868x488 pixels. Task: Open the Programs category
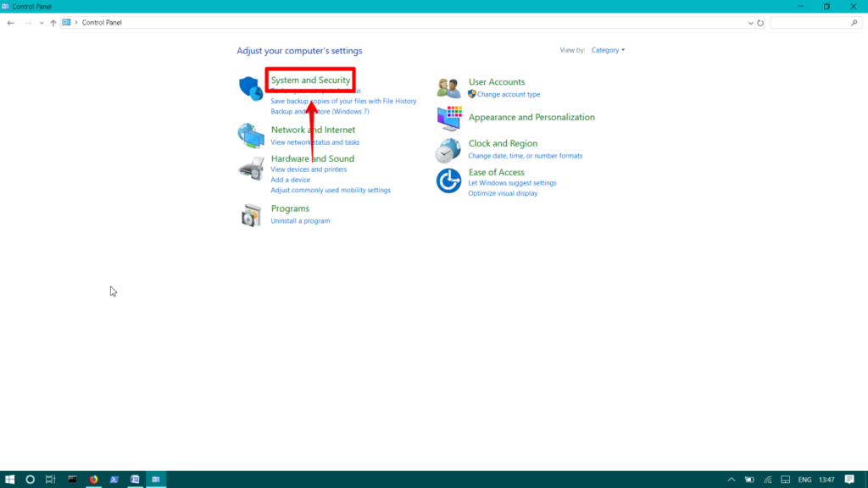[290, 208]
